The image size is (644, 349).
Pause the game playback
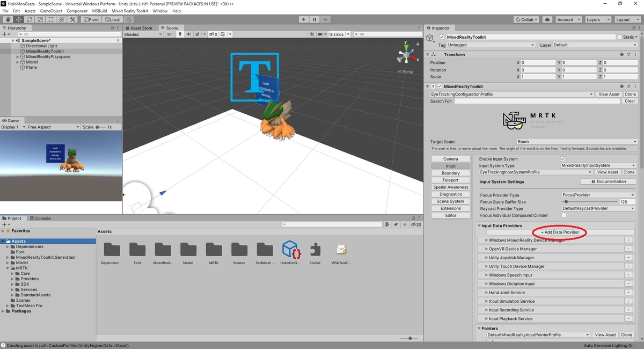pyautogui.click(x=314, y=19)
